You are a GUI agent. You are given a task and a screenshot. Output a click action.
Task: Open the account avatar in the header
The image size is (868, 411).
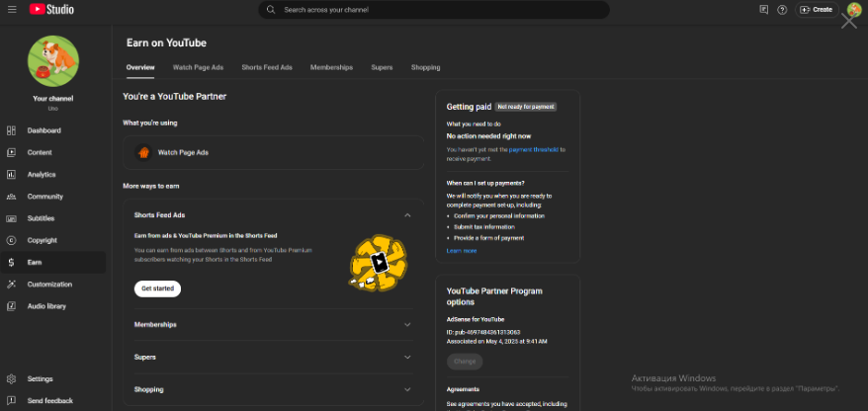point(853,10)
